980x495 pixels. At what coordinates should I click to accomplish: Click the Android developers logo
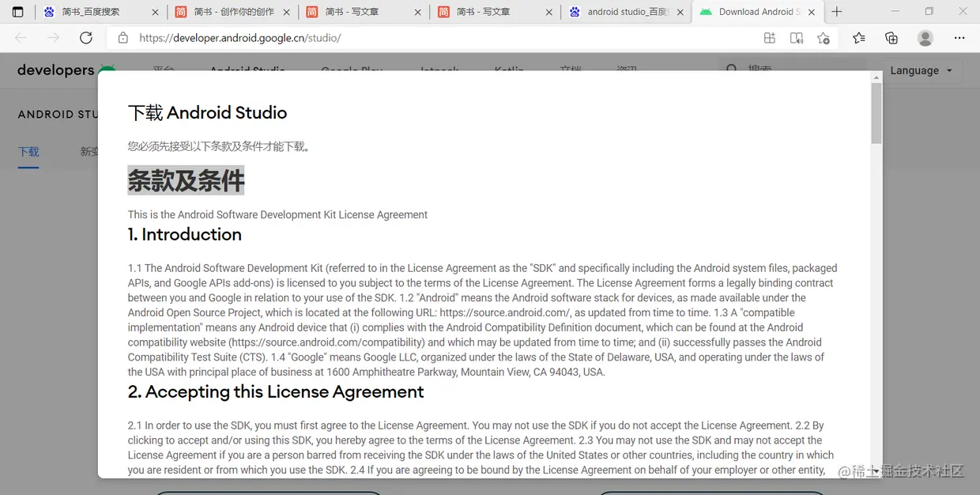point(66,70)
